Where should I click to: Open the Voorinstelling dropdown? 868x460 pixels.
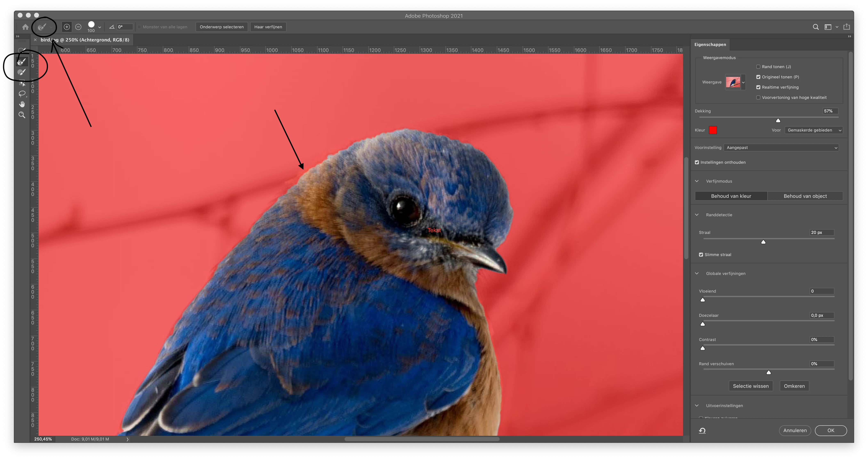(x=781, y=148)
